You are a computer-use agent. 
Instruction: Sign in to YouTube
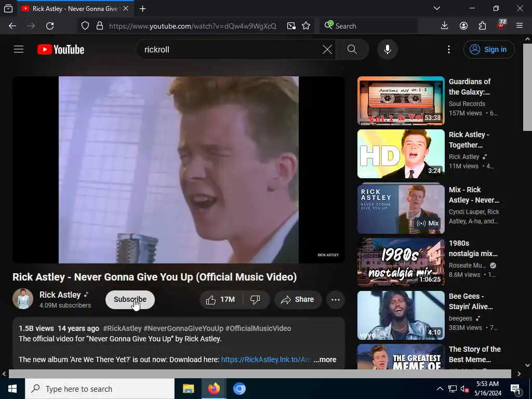tap(488, 49)
